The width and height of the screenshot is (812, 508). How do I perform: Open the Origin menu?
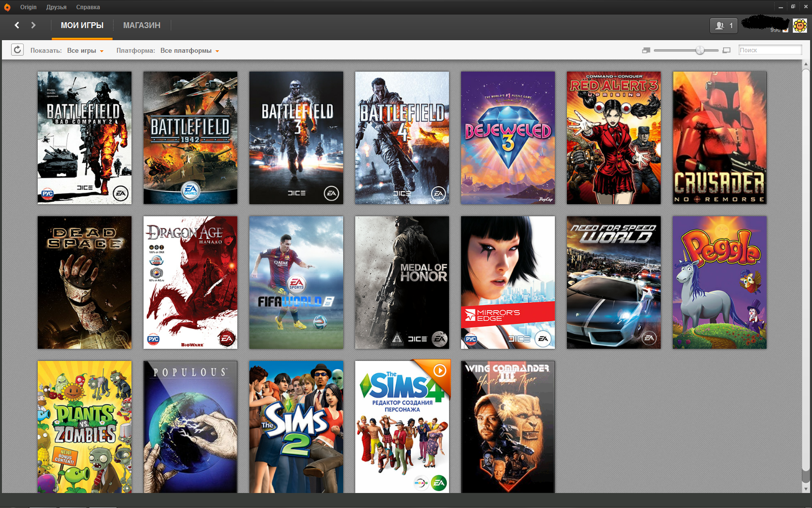coord(29,7)
